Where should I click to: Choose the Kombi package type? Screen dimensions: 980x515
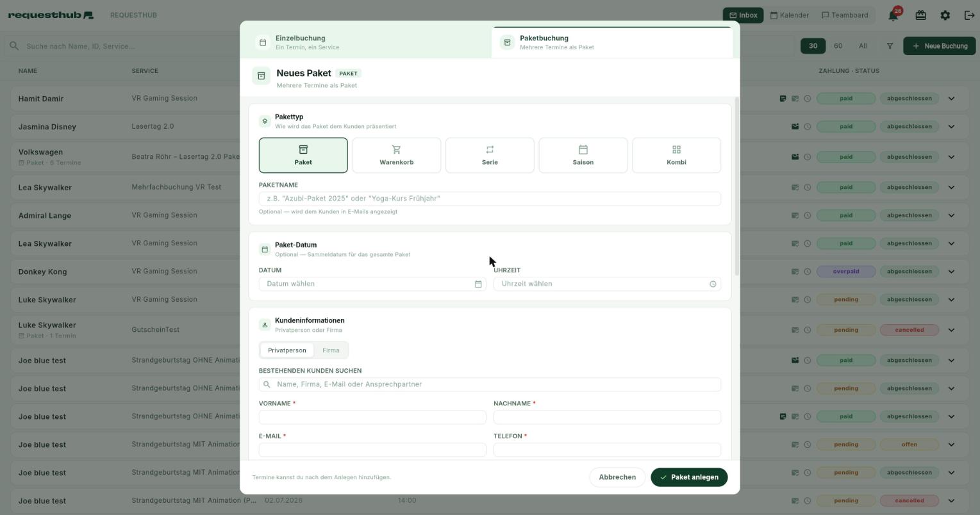click(x=676, y=155)
